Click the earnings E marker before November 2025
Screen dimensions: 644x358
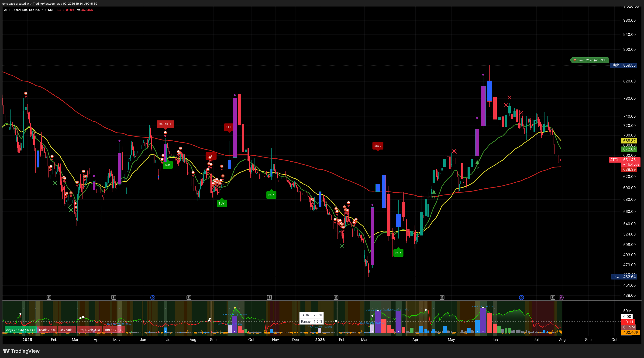(269, 297)
